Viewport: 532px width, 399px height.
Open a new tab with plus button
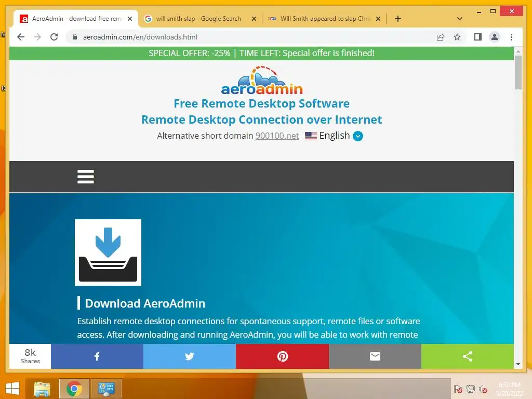pos(398,19)
